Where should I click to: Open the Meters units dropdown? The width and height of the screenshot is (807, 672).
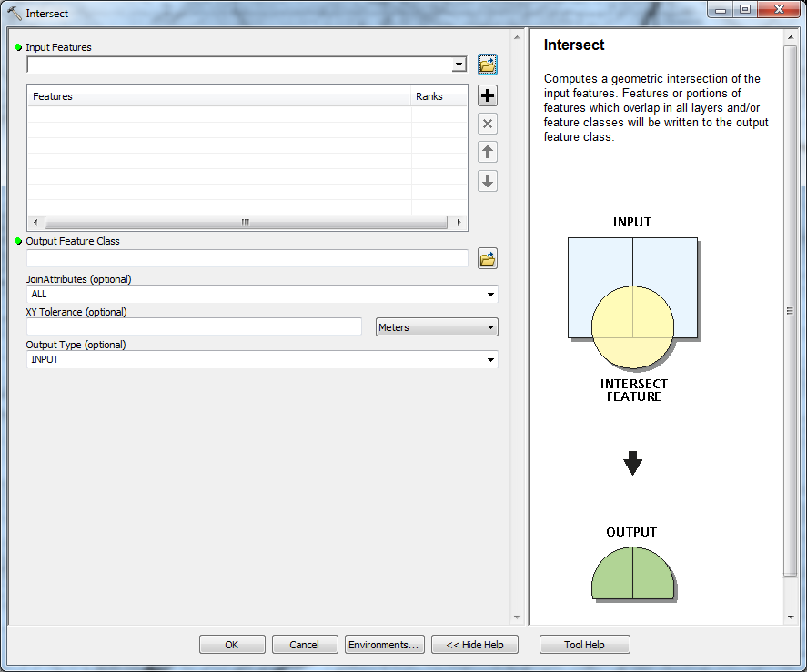490,327
